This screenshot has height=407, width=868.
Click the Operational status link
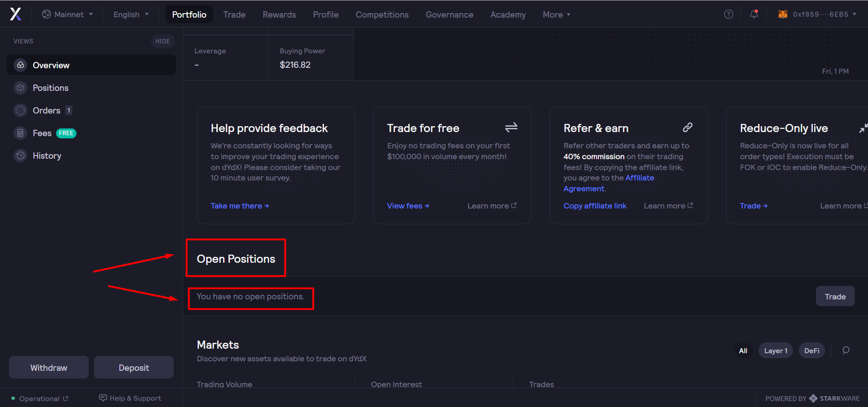click(x=39, y=398)
